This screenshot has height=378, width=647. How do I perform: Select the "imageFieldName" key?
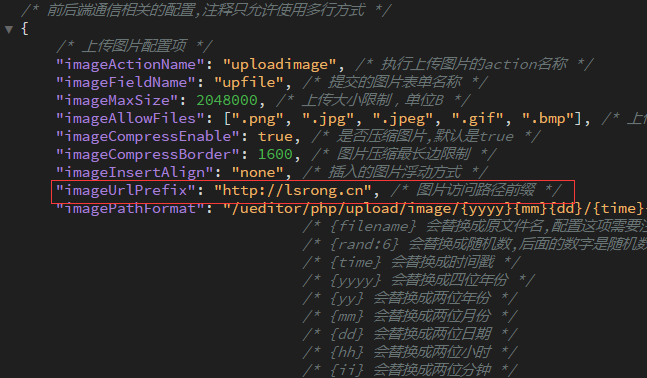pos(126,83)
